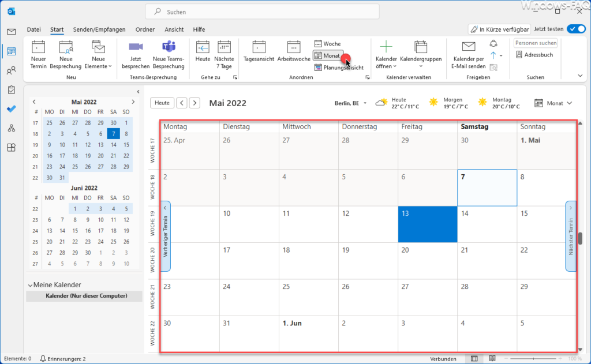This screenshot has height=364, width=591.
Task: Open More Apps grid in sidebar
Action: click(12, 147)
